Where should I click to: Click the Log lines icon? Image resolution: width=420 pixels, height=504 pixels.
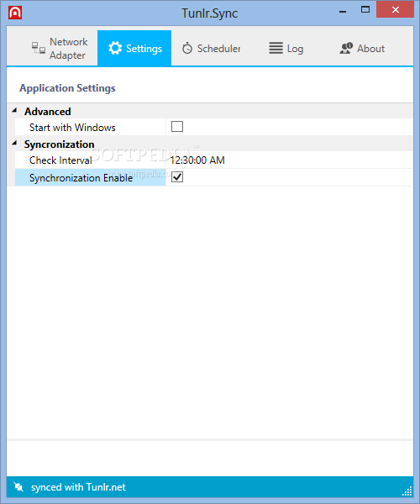(x=276, y=48)
